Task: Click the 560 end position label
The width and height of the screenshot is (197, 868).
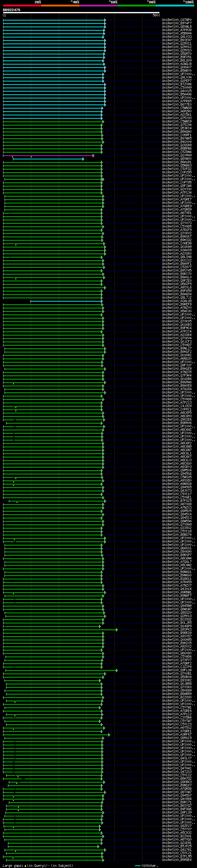Action: pyautogui.click(x=155, y=15)
